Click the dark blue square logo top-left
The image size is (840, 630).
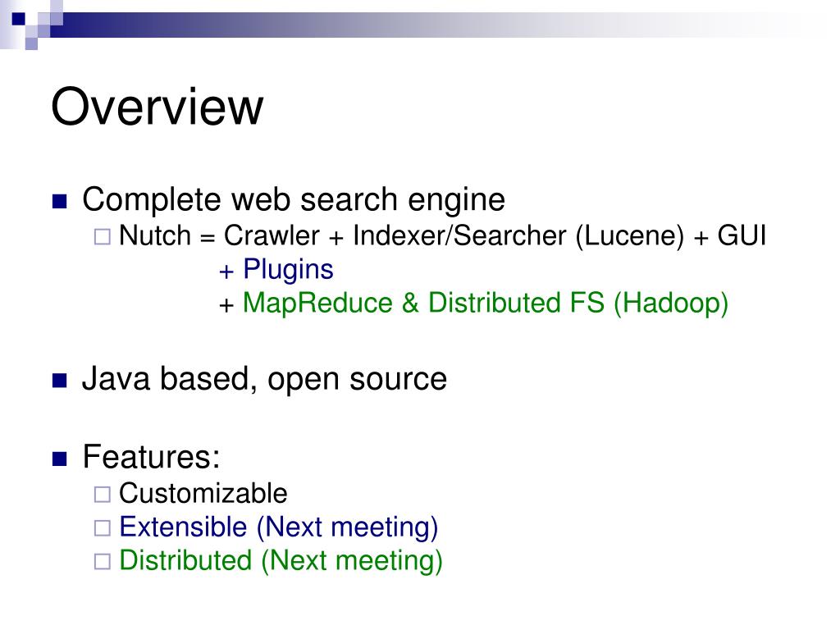tap(19, 19)
